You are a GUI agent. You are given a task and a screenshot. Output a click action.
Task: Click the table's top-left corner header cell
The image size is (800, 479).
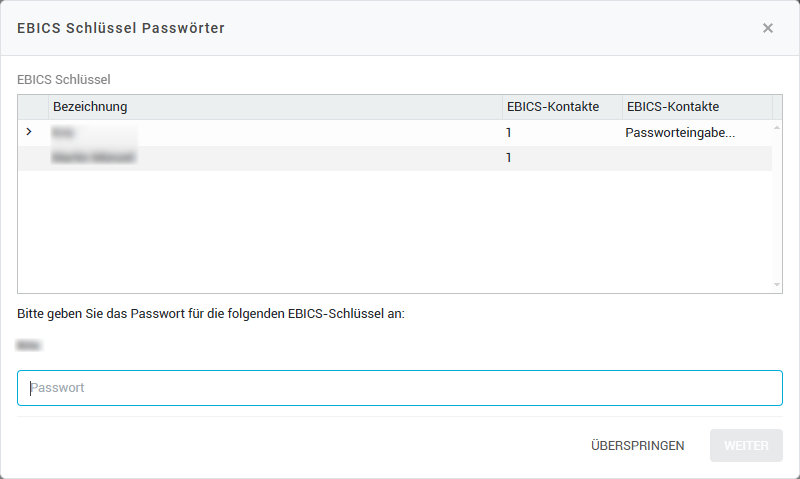[x=33, y=107]
